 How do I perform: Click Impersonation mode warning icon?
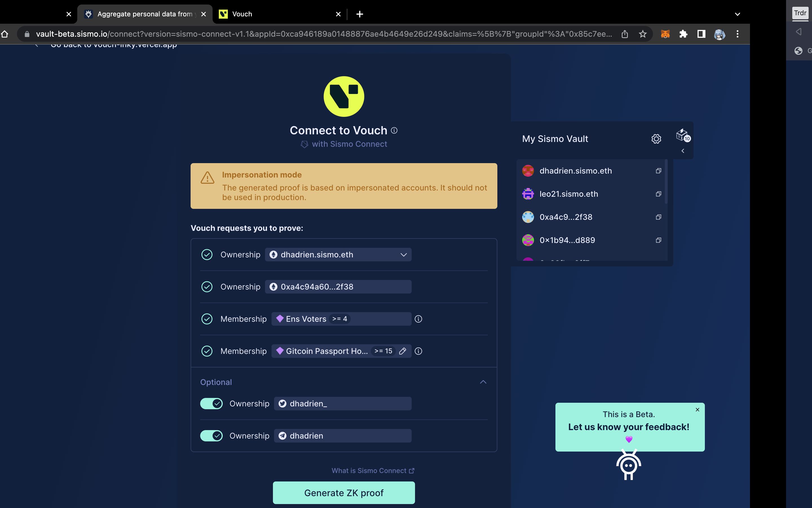[x=207, y=178]
